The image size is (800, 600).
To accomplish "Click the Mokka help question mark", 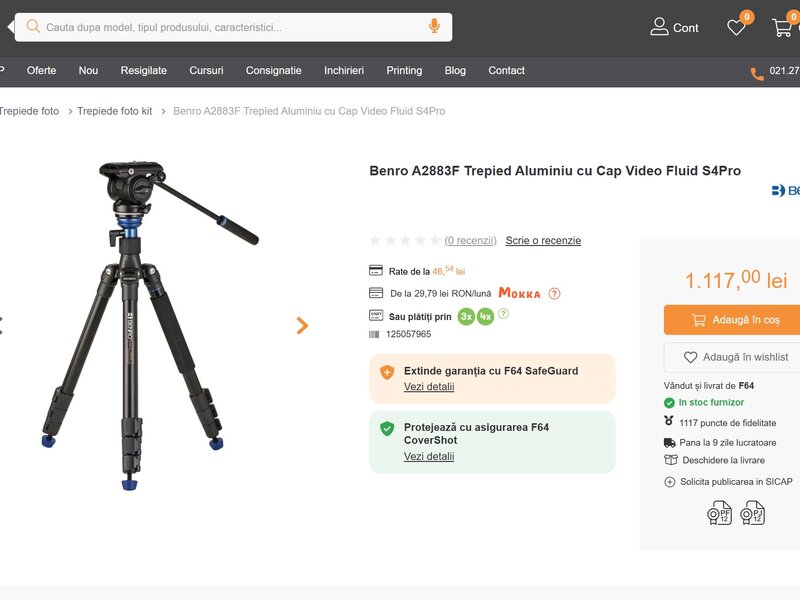I will pyautogui.click(x=554, y=293).
